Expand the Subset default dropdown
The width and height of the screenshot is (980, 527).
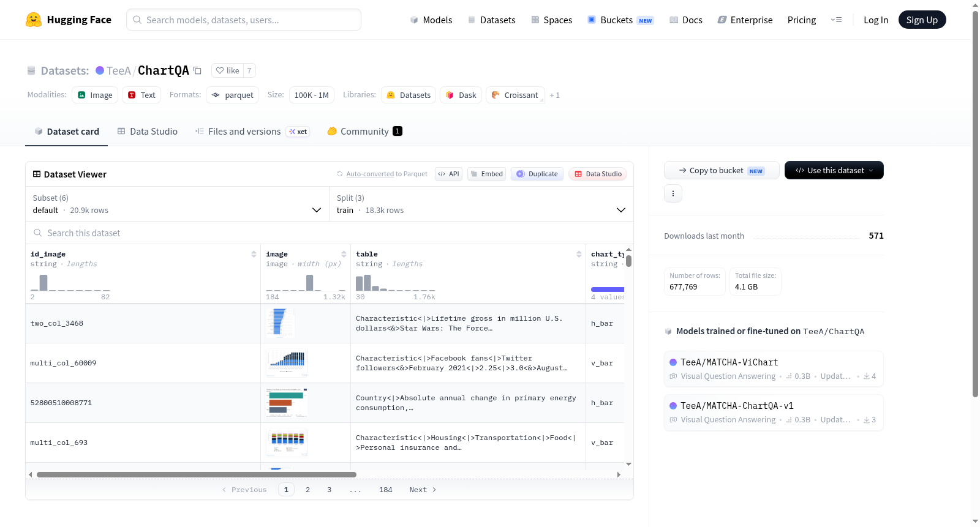[177, 204]
